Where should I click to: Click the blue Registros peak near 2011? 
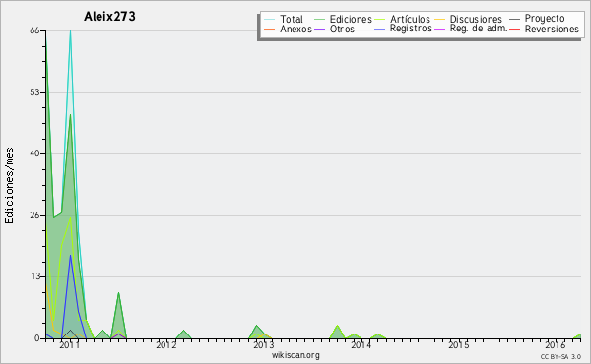pyautogui.click(x=70, y=256)
